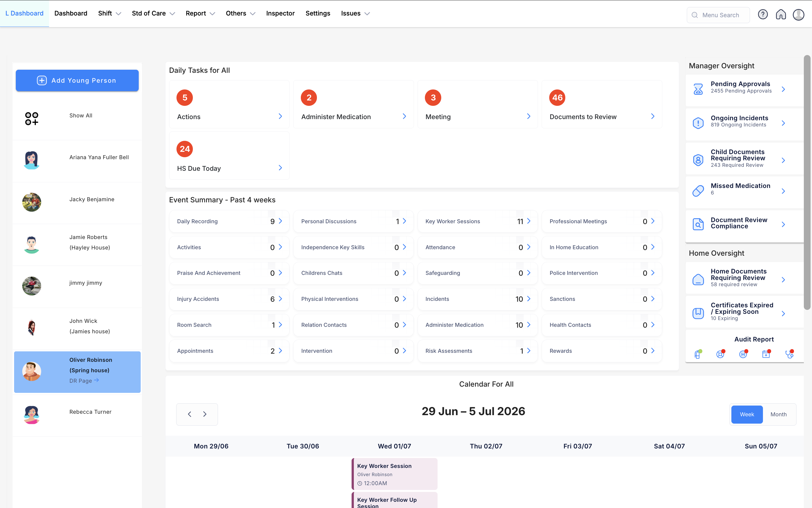
Task: Switch calendar to Week view
Action: [x=747, y=414]
